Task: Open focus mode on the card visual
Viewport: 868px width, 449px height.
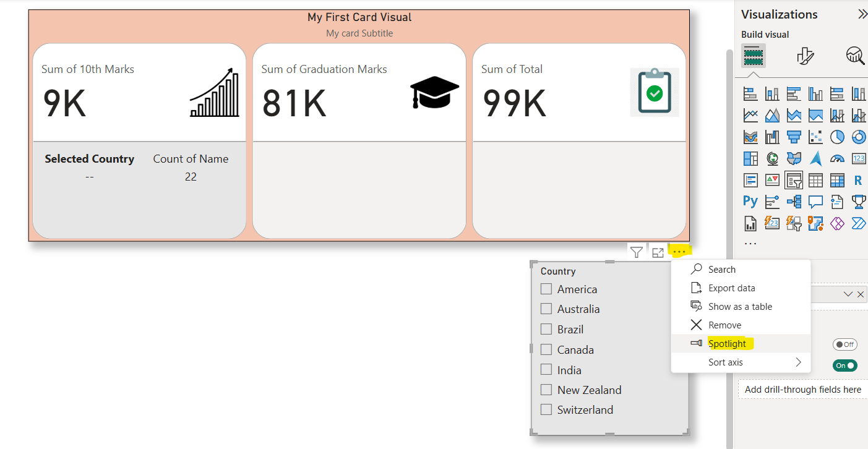Action: pyautogui.click(x=658, y=251)
